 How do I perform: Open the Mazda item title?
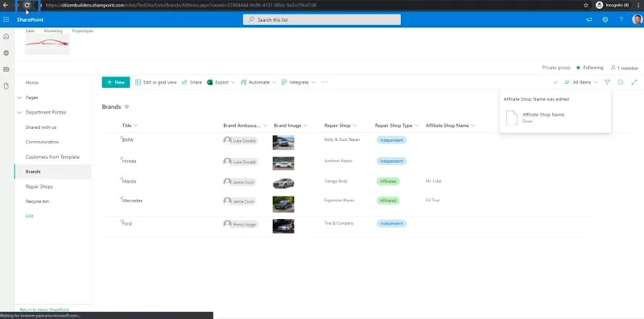129,181
